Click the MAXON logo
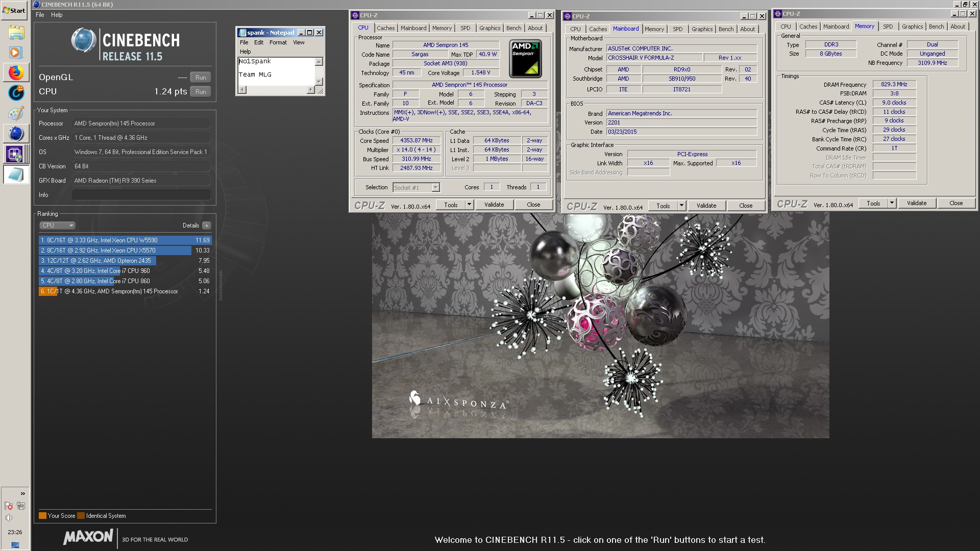This screenshot has height=551, width=980. click(88, 537)
